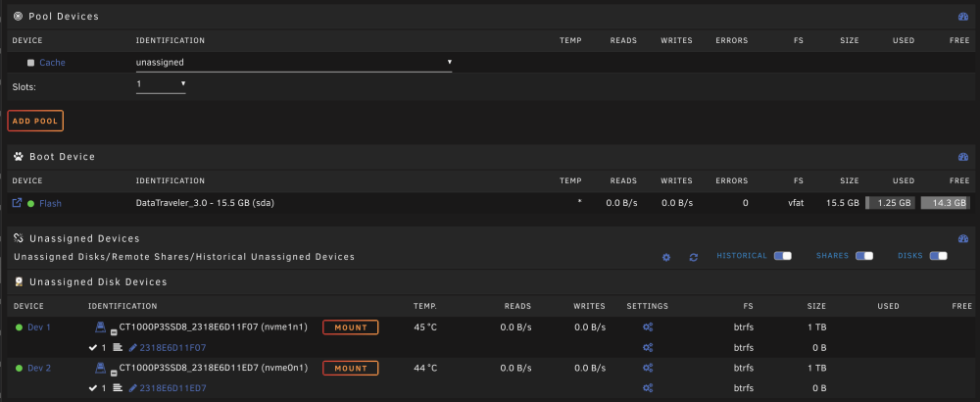
Task: Open settings gears for Dev 1 nvme1n1
Action: click(x=648, y=327)
